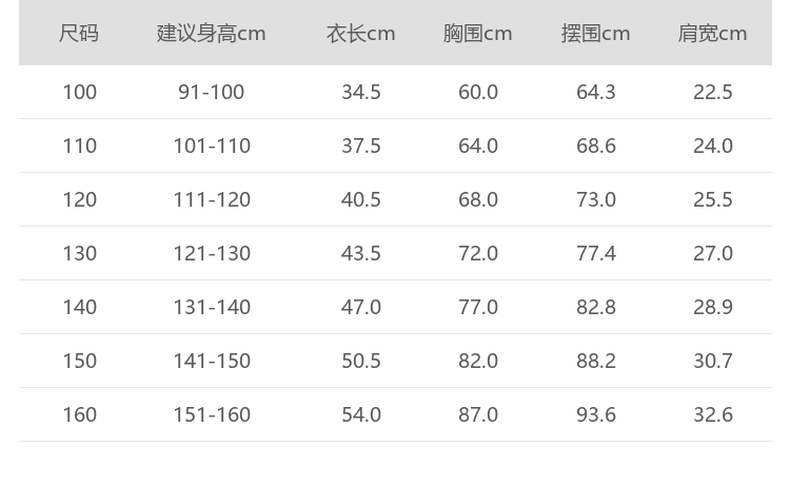Click the 131-140 height range cell

(x=211, y=307)
